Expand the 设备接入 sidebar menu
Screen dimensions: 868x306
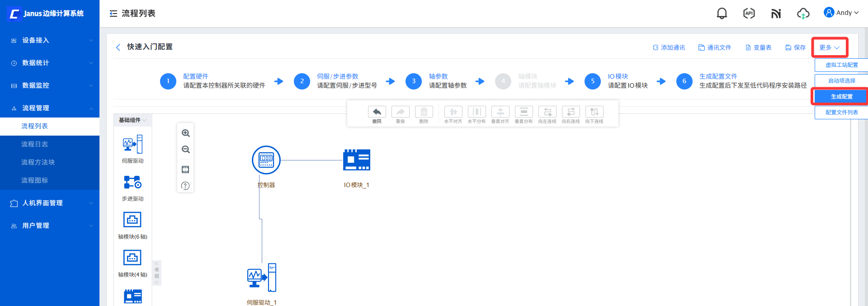coord(50,40)
